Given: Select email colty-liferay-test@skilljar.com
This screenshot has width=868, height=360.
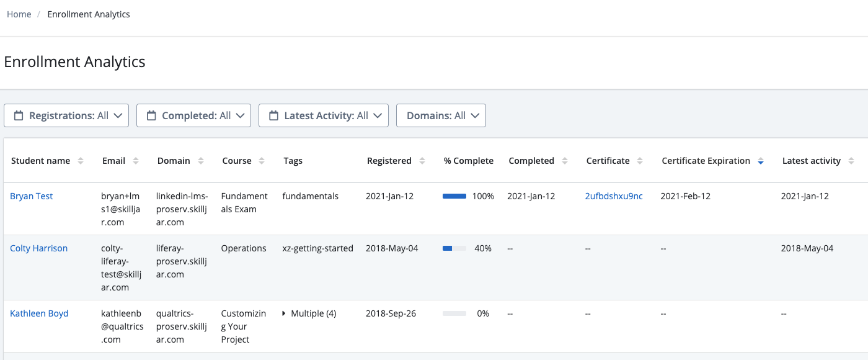Looking at the screenshot, I should (x=122, y=268).
